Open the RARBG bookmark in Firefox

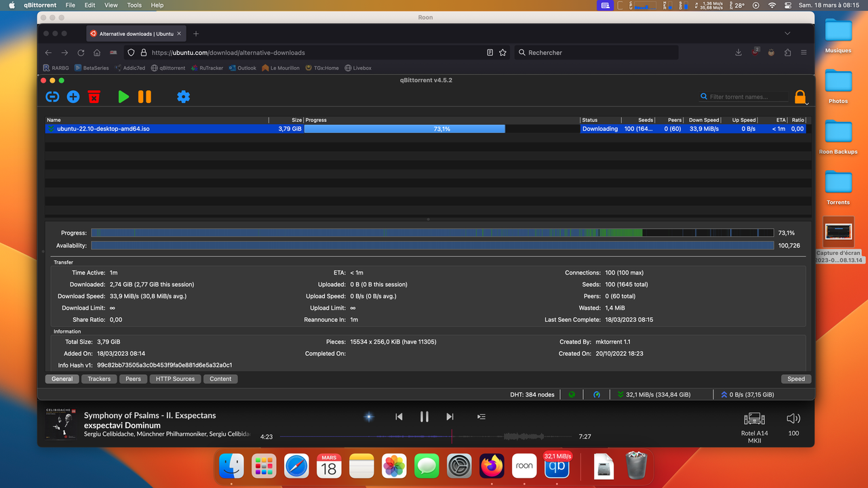coord(56,68)
